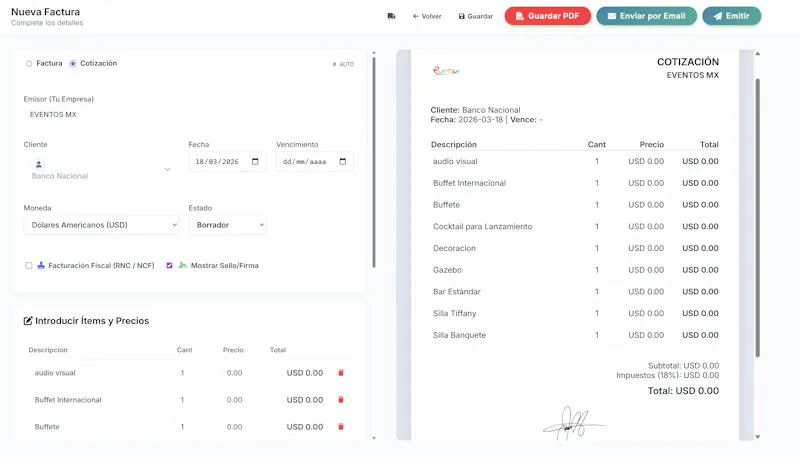This screenshot has width=800, height=457.
Task: Click the Vencimiento date field
Action: point(315,162)
